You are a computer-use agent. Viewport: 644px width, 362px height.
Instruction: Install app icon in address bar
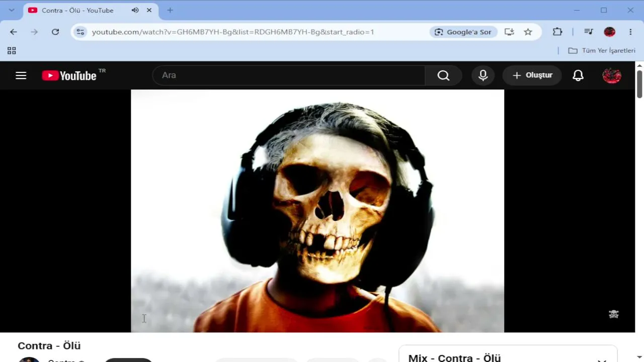509,32
